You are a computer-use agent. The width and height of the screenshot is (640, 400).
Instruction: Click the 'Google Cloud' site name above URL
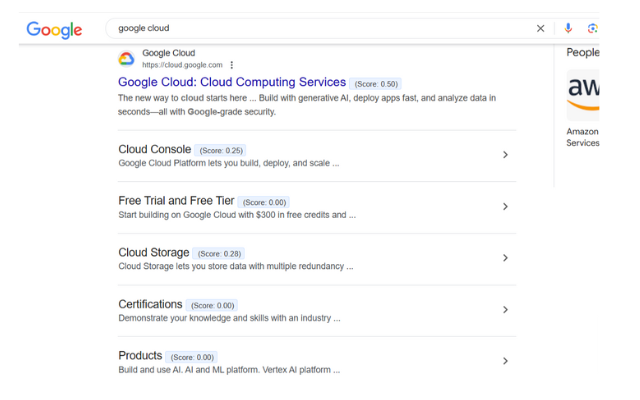(169, 53)
